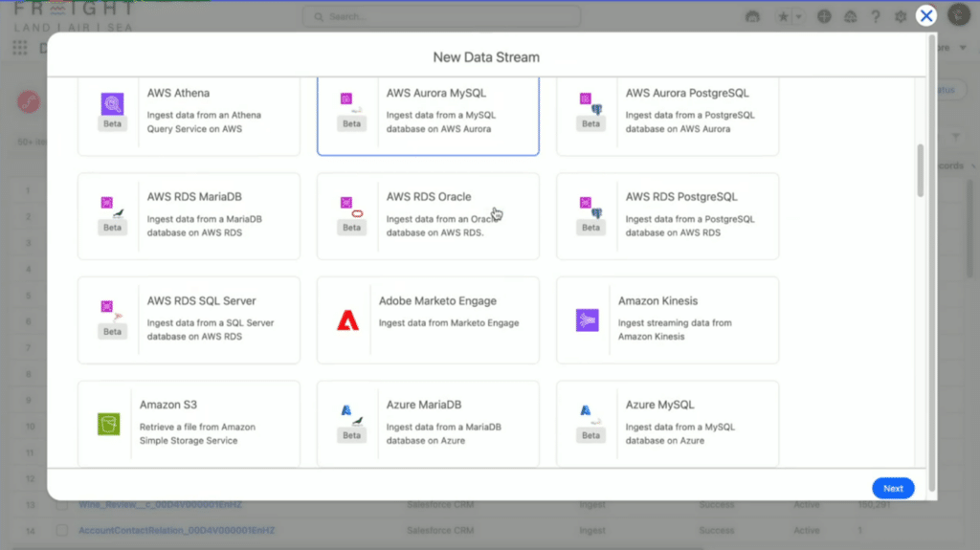
Task: Select the AWS RDS Oracle icon
Action: point(351,207)
